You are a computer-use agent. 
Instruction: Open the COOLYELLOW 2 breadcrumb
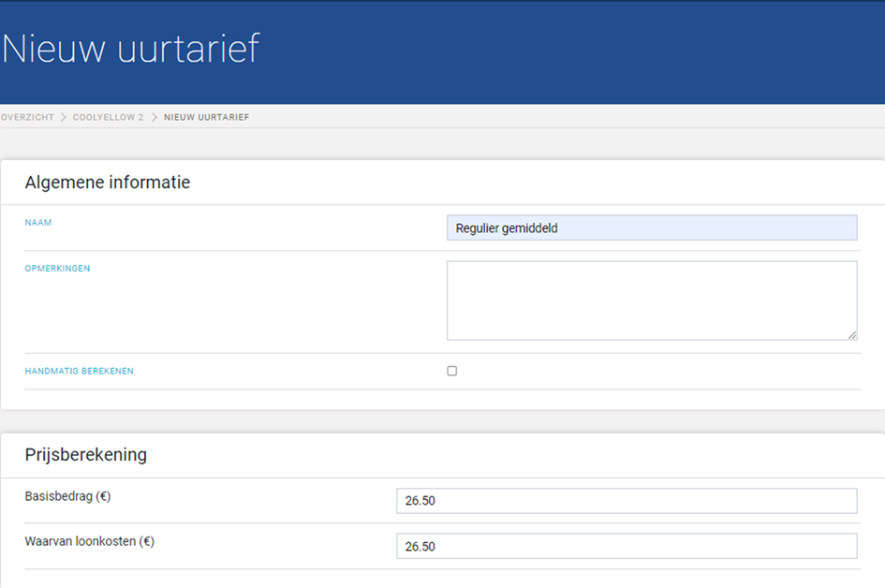(x=108, y=117)
